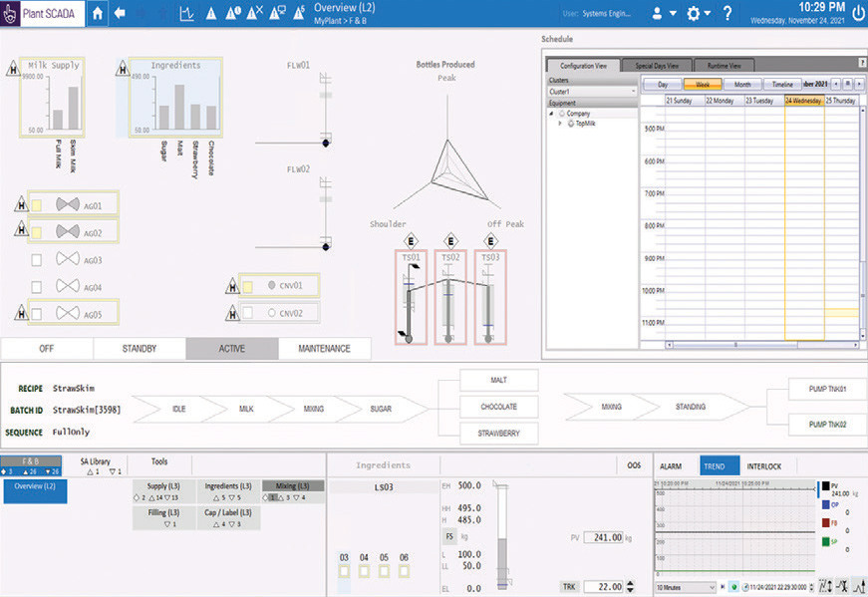Expand the TopMilk tree node
Image resolution: width=868 pixels, height=597 pixels.
pyautogui.click(x=561, y=124)
